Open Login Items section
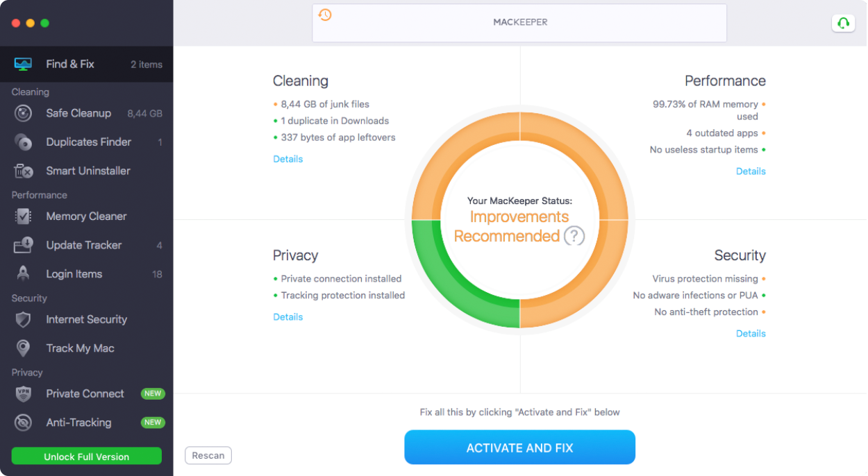 pyautogui.click(x=87, y=274)
